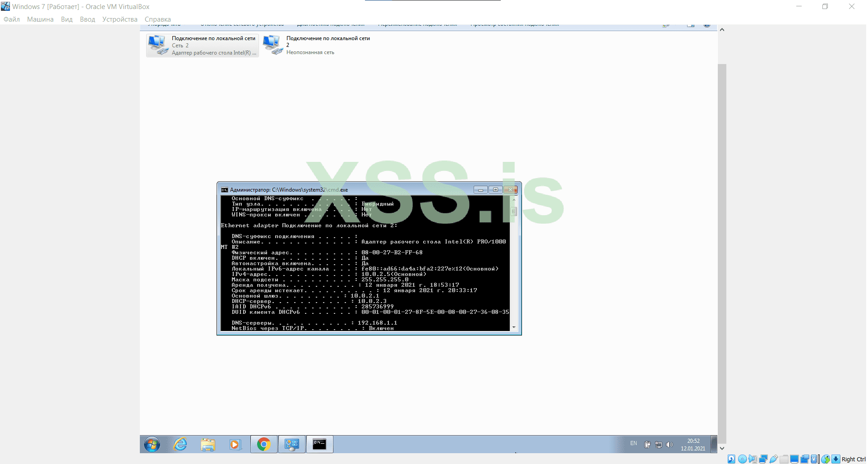Switch to the network connections taskbar window

(x=292, y=444)
